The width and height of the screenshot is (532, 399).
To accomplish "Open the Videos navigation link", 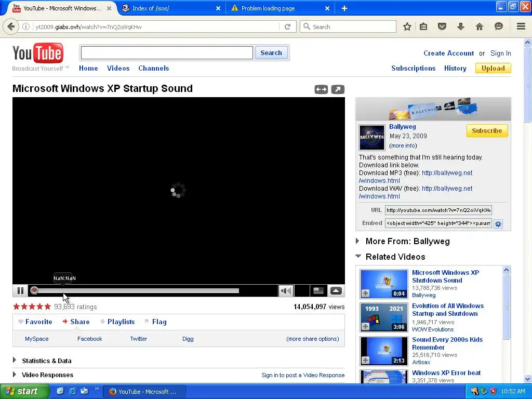I will (x=118, y=68).
